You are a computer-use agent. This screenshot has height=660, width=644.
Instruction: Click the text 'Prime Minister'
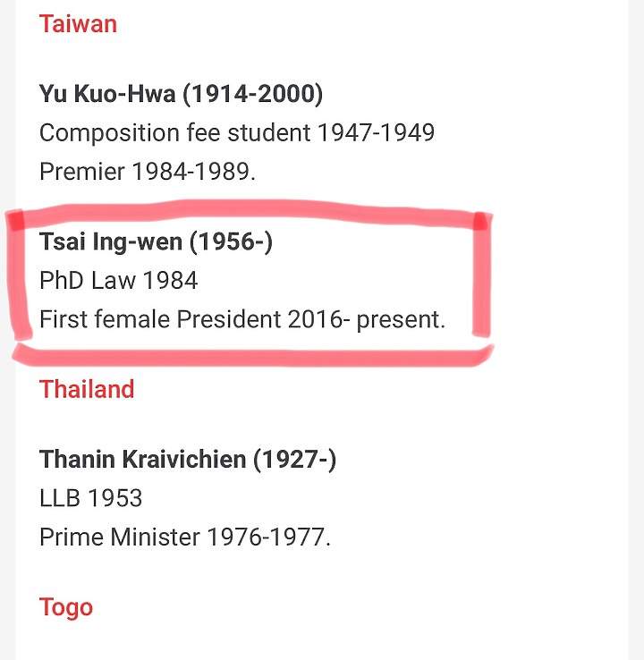[x=120, y=537]
